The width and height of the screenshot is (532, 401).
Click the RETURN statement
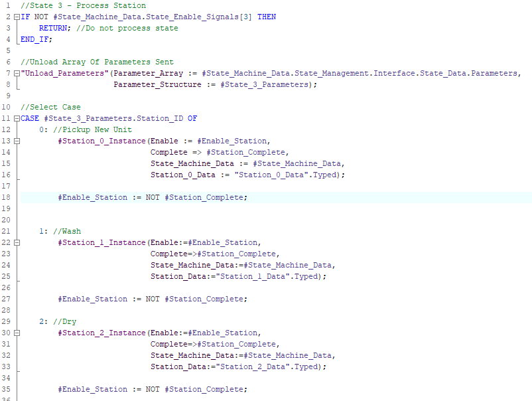point(54,28)
